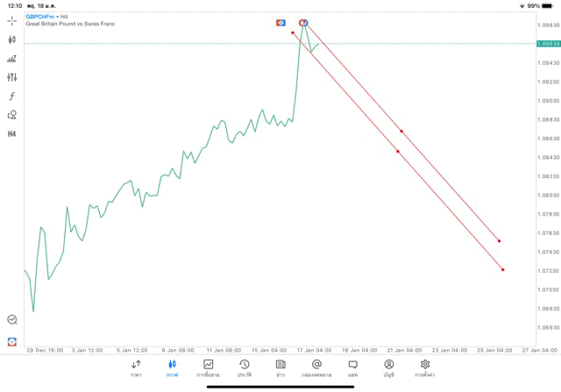Select the crosshair cursor tool
Viewport: 561px width, 392px height.
pos(12,20)
